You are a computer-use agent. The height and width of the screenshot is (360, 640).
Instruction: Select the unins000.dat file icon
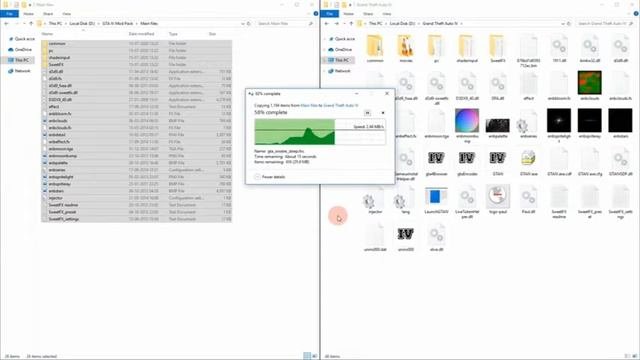pyautogui.click(x=375, y=235)
